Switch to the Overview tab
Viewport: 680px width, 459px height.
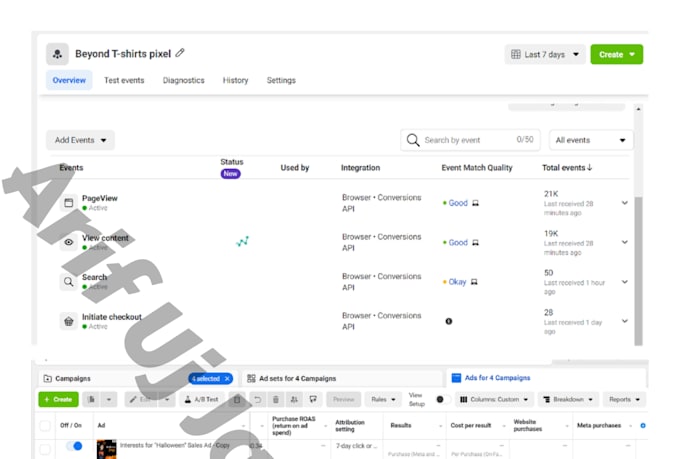[69, 80]
